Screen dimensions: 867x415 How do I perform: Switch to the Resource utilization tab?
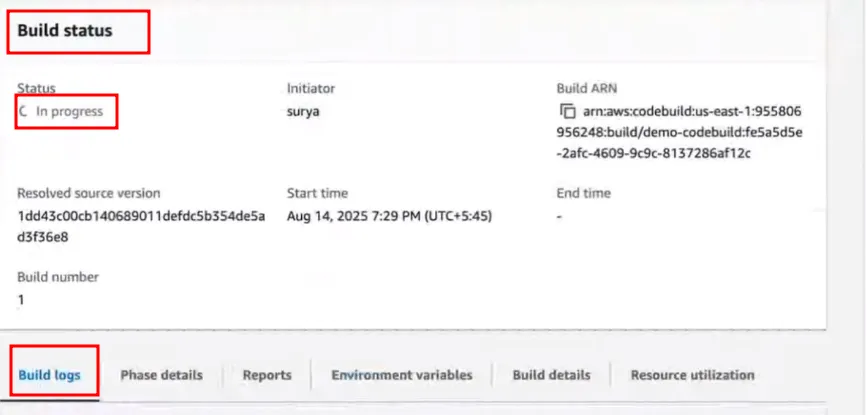(692, 375)
